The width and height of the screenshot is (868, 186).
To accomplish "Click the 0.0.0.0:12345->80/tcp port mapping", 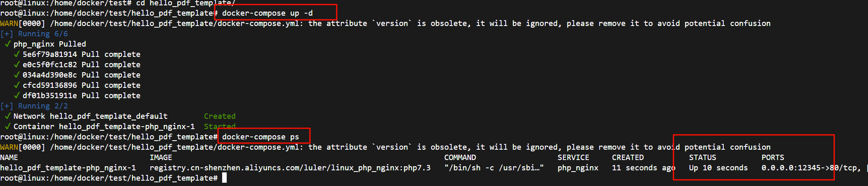I will (x=811, y=168).
